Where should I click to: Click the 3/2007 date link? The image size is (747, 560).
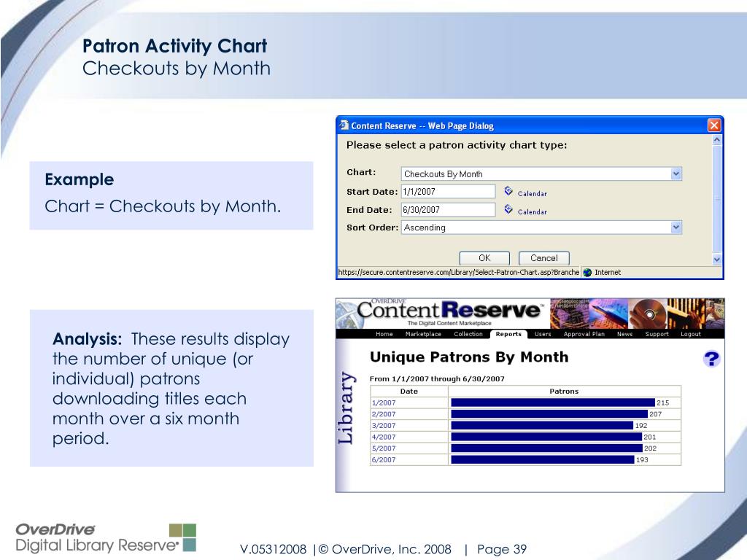[x=384, y=426]
